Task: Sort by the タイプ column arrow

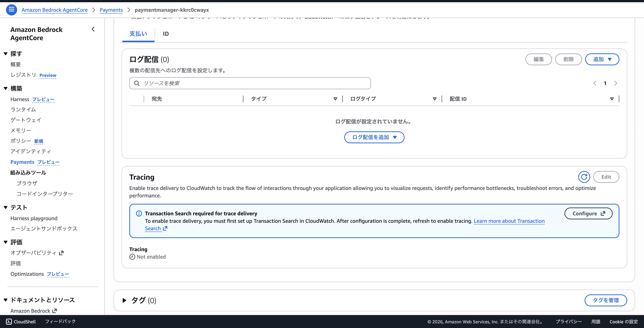Action: point(335,99)
